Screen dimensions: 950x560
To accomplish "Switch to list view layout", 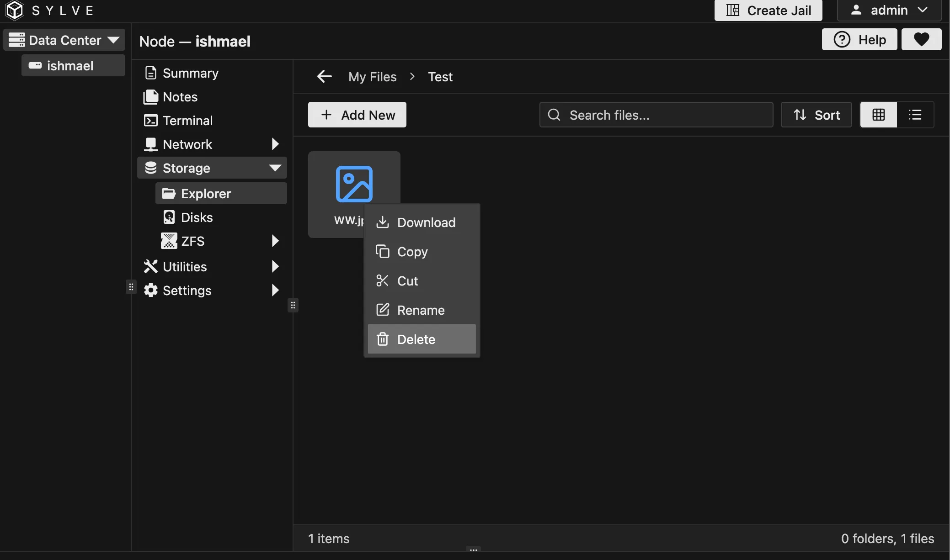I will [916, 115].
